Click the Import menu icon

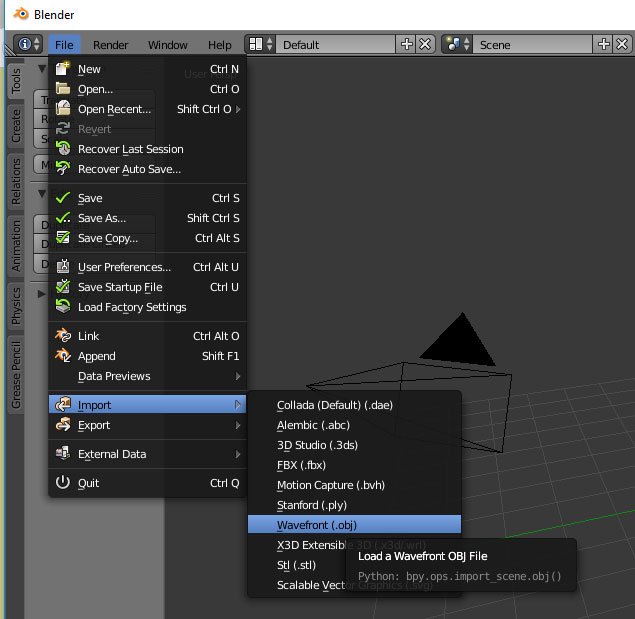click(x=63, y=405)
